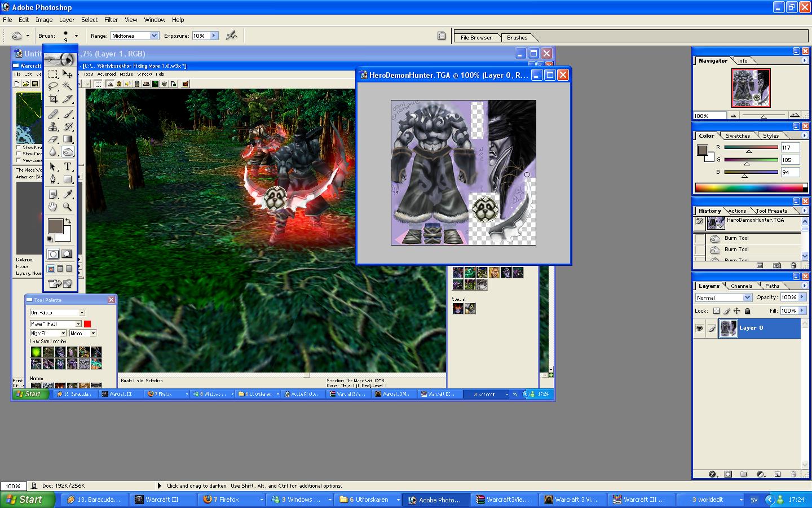Screen dimensions: 812x508
Task: Select the Brush tool
Action: tap(68, 114)
